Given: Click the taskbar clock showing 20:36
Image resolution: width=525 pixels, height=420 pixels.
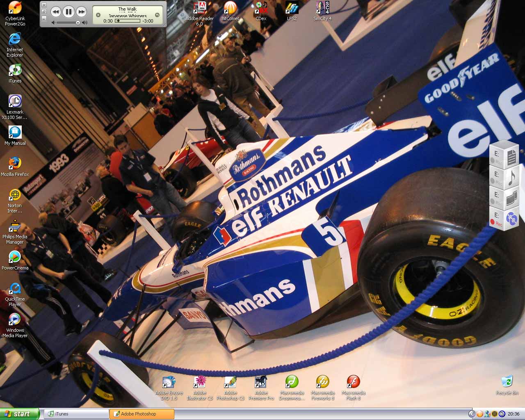Looking at the screenshot, I should coord(514,414).
